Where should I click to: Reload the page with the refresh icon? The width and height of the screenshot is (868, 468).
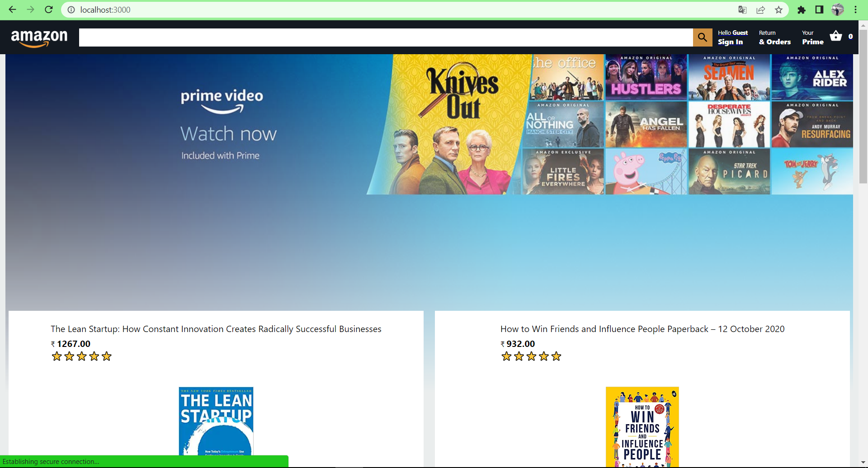coord(49,9)
